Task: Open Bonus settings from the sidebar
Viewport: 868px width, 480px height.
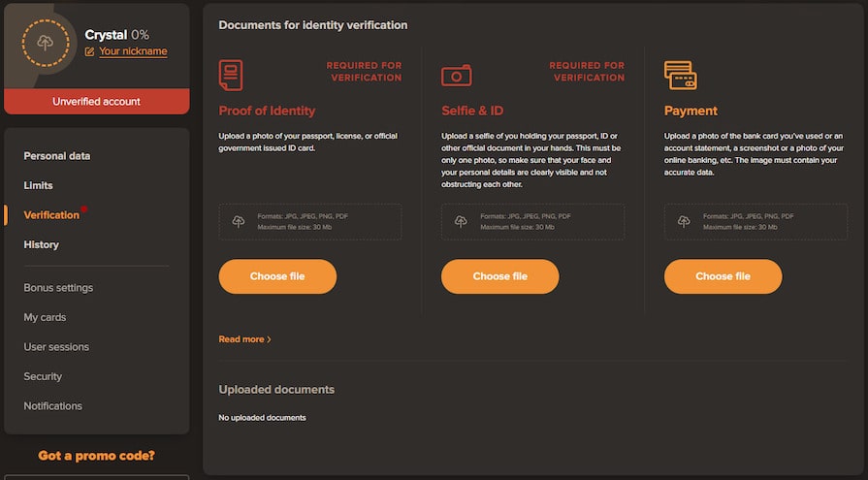Action: click(x=58, y=288)
